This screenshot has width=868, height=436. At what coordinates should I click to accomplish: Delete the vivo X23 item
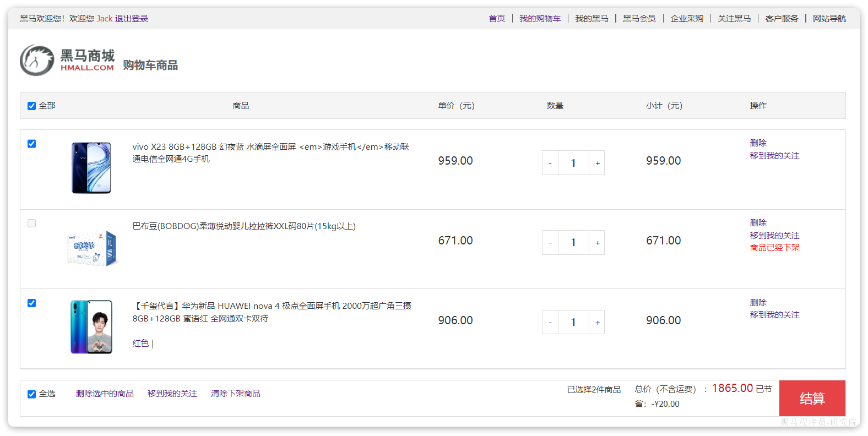coord(758,143)
